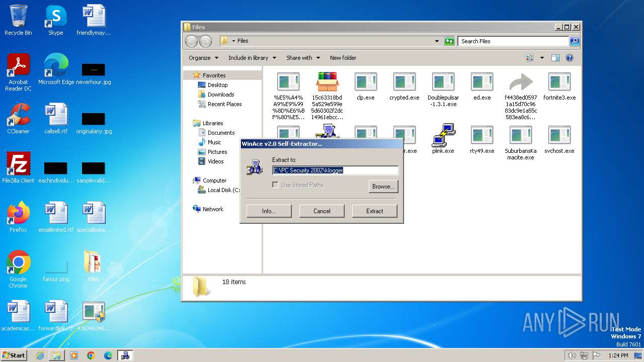The image size is (644, 362).
Task: Open Recent Places in sidebar
Action: pyautogui.click(x=224, y=104)
